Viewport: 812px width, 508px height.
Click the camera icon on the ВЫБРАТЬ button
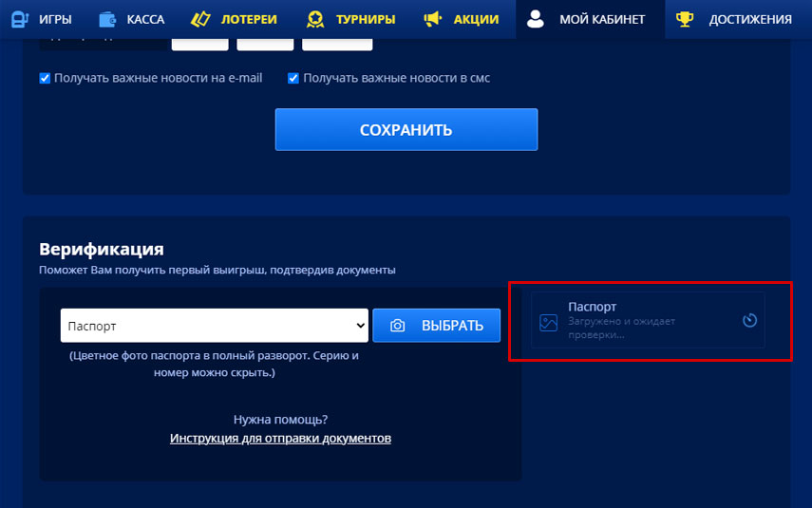click(398, 326)
